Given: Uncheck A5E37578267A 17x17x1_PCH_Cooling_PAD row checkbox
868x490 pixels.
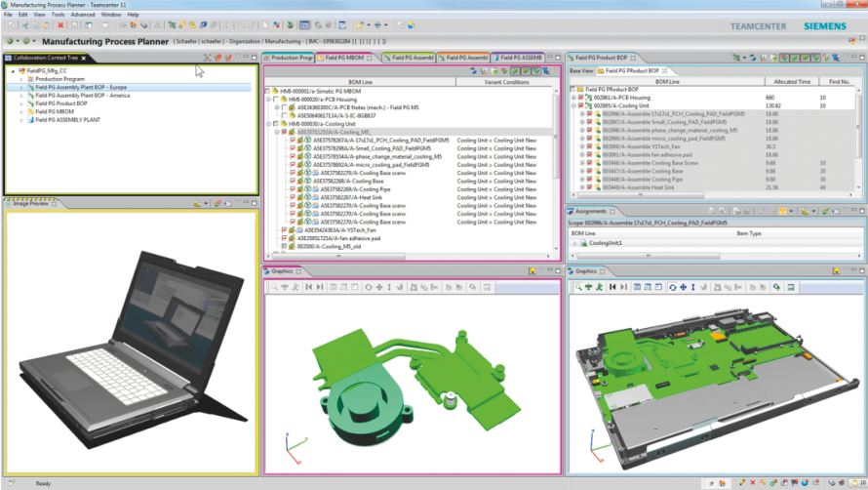Looking at the screenshot, I should pos(293,141).
